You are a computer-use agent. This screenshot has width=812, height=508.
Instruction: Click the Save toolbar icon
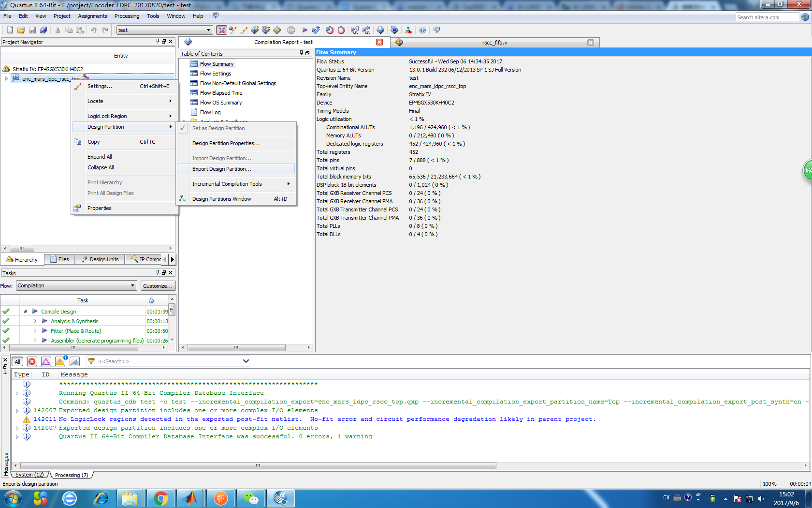click(32, 30)
